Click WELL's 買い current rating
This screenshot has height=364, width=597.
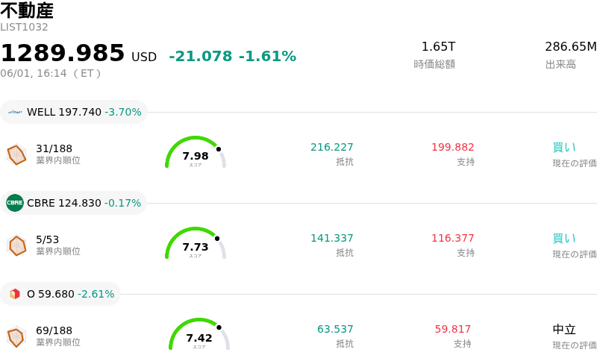point(564,148)
